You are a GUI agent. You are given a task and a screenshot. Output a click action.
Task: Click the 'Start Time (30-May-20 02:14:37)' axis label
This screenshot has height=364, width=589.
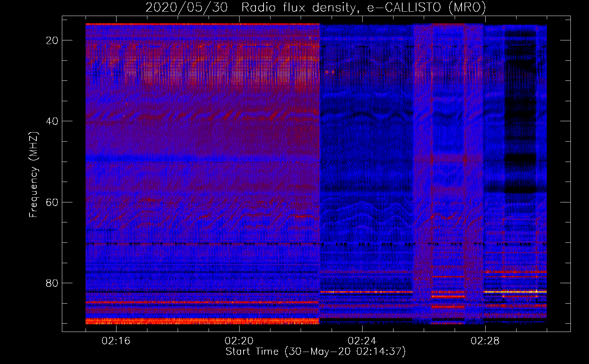(x=315, y=352)
